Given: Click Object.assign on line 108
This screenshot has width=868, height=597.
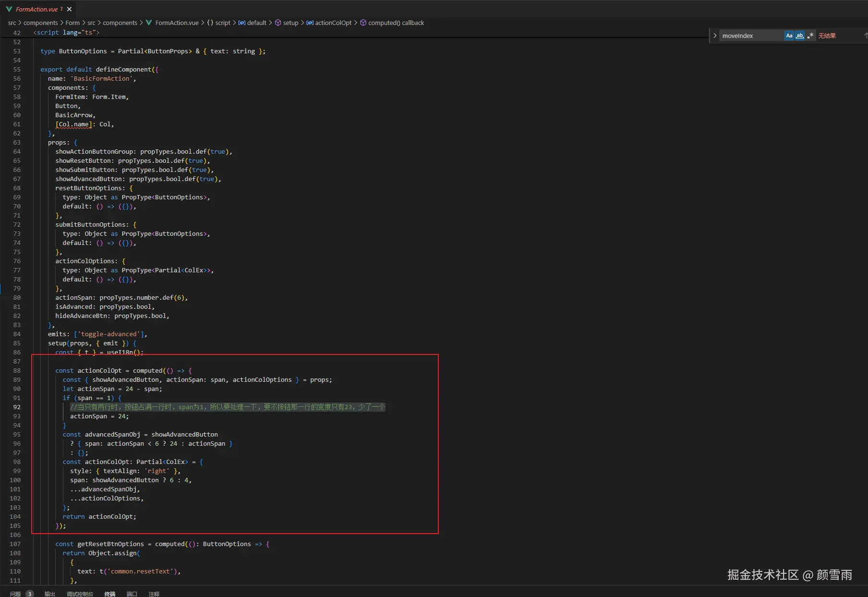Looking at the screenshot, I should tap(112, 553).
